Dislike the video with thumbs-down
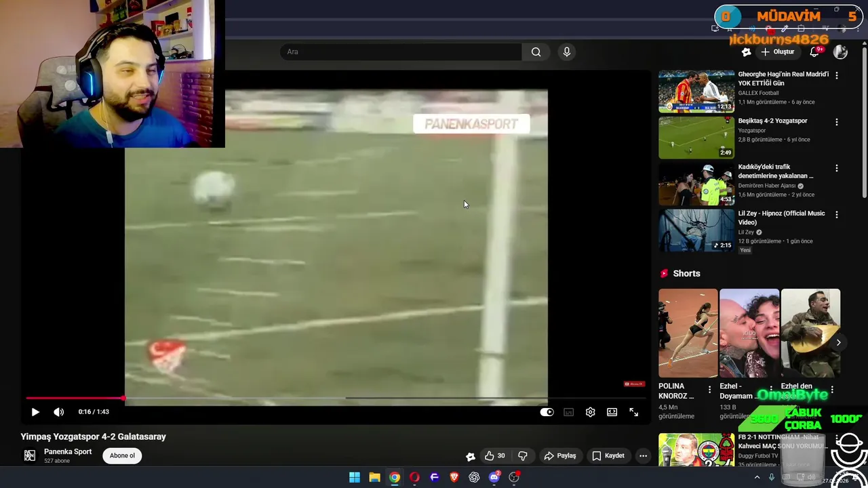 pyautogui.click(x=523, y=456)
